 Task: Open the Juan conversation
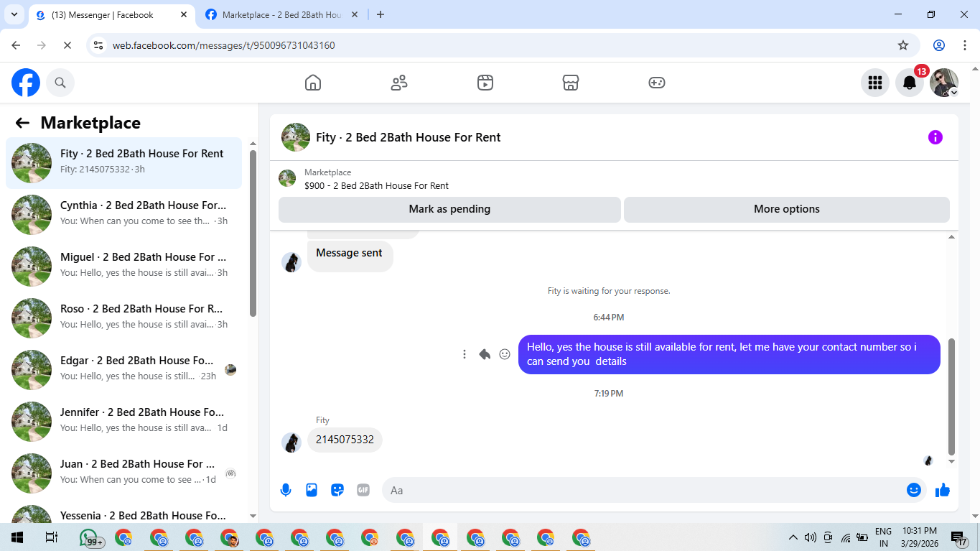point(124,473)
